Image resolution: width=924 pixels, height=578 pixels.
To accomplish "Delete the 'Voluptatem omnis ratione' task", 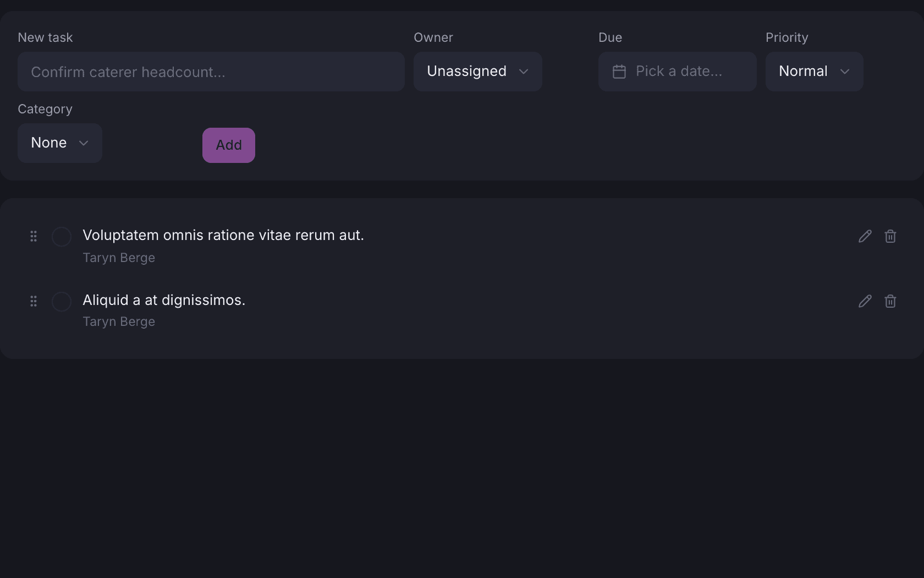I will click(x=890, y=236).
